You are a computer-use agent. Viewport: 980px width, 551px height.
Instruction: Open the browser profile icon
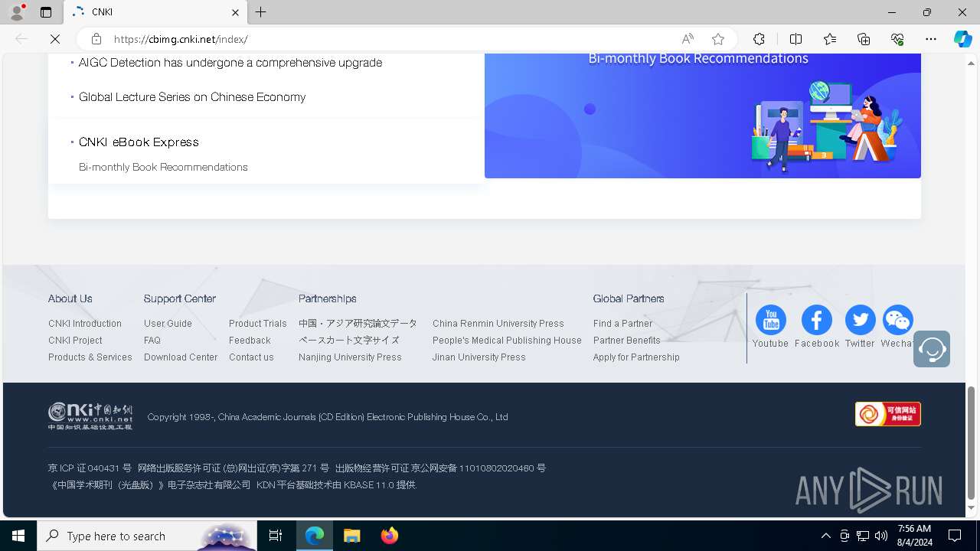tap(17, 12)
